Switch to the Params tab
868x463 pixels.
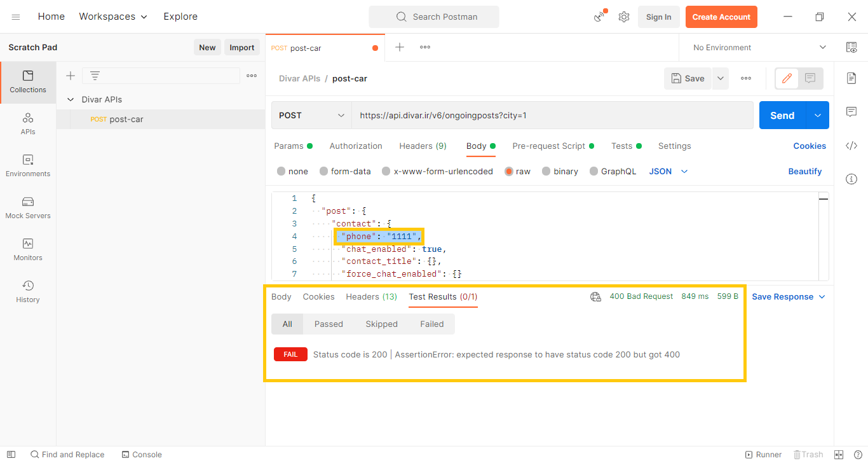click(x=293, y=146)
